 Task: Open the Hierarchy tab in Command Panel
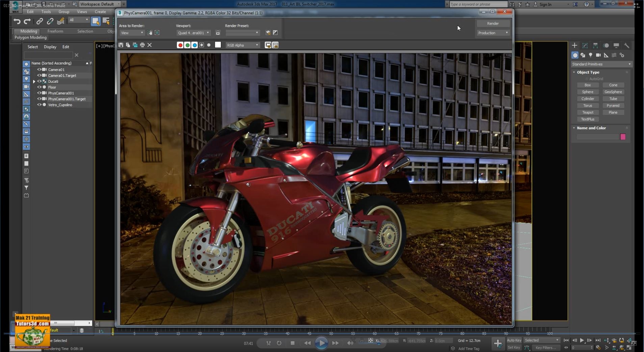595,45
